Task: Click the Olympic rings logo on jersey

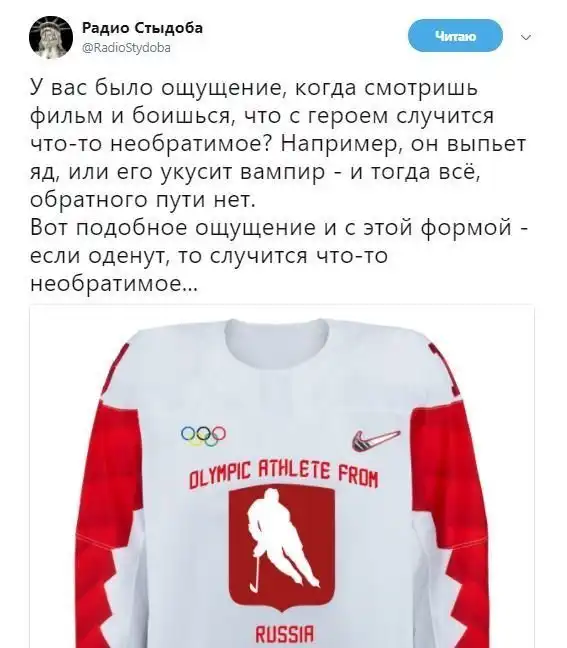Action: point(203,436)
